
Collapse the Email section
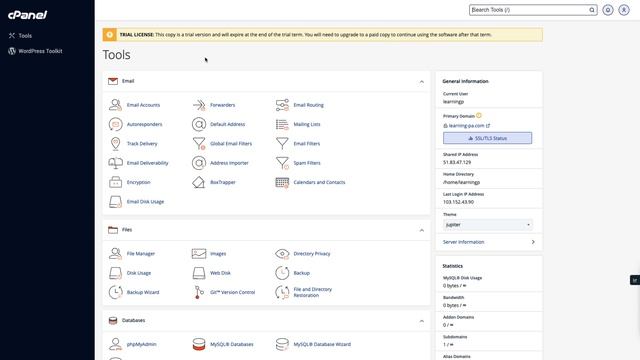pos(422,82)
